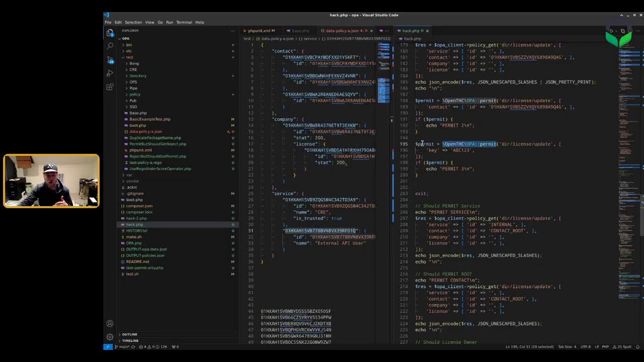644x362 pixels.
Task: Open DuplicatePackageName.php file
Action: point(155,138)
